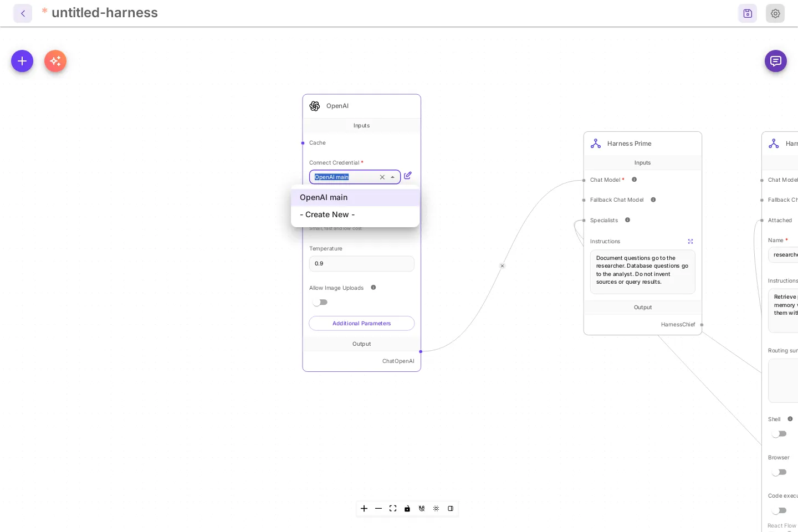
Task: Toggle snapping with the magnet icon
Action: [x=422, y=509]
